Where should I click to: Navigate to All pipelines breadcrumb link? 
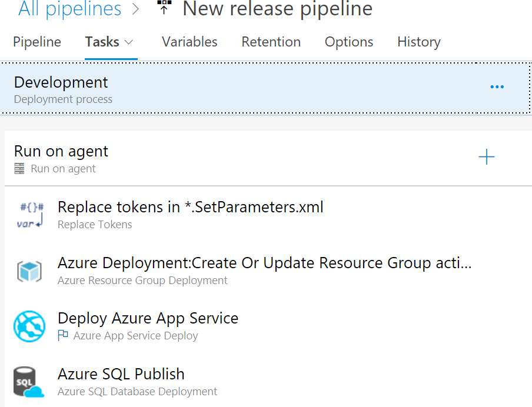point(70,9)
